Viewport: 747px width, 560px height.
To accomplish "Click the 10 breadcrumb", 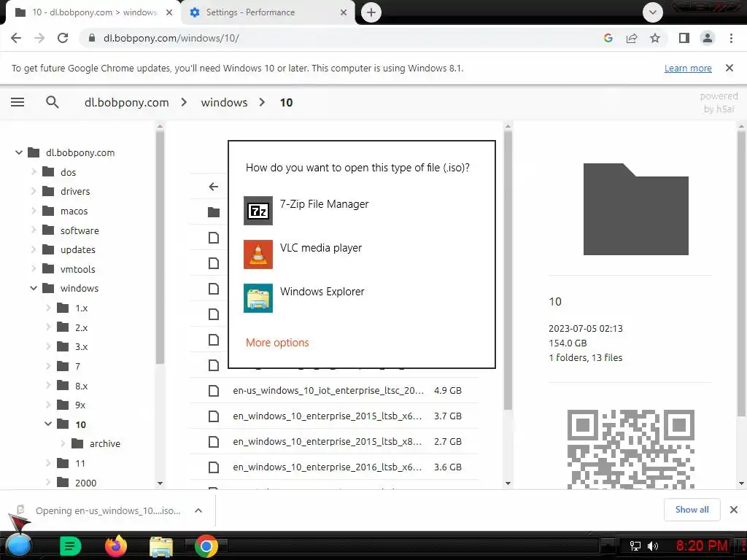I will tap(286, 102).
